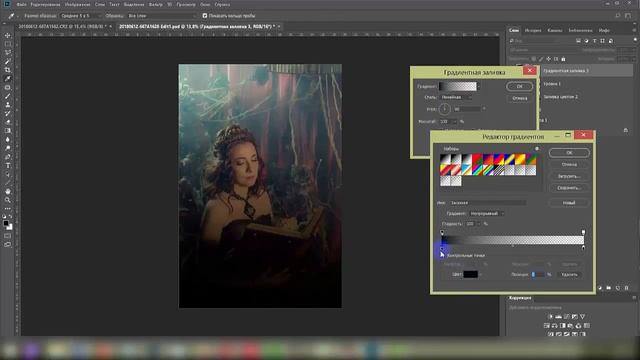Select the Healing Brush tool
Viewport: 640px width, 360px height.
7,87
